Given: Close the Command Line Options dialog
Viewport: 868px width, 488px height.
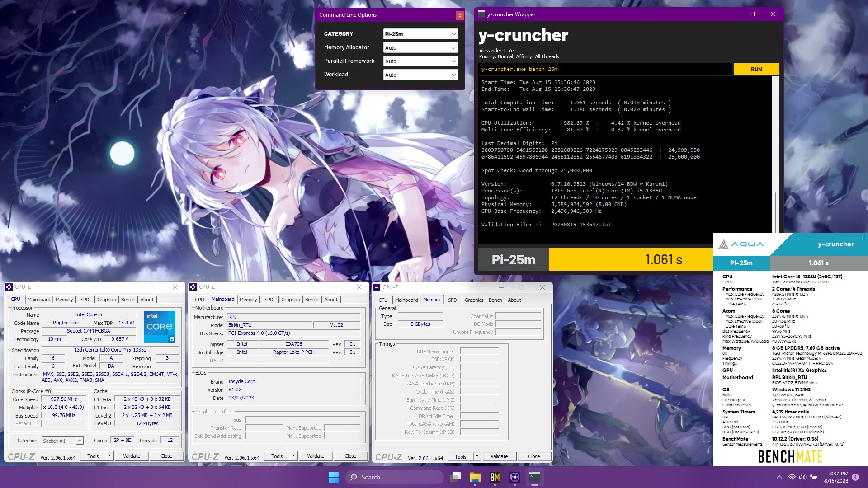Looking at the screenshot, I should tap(460, 15).
